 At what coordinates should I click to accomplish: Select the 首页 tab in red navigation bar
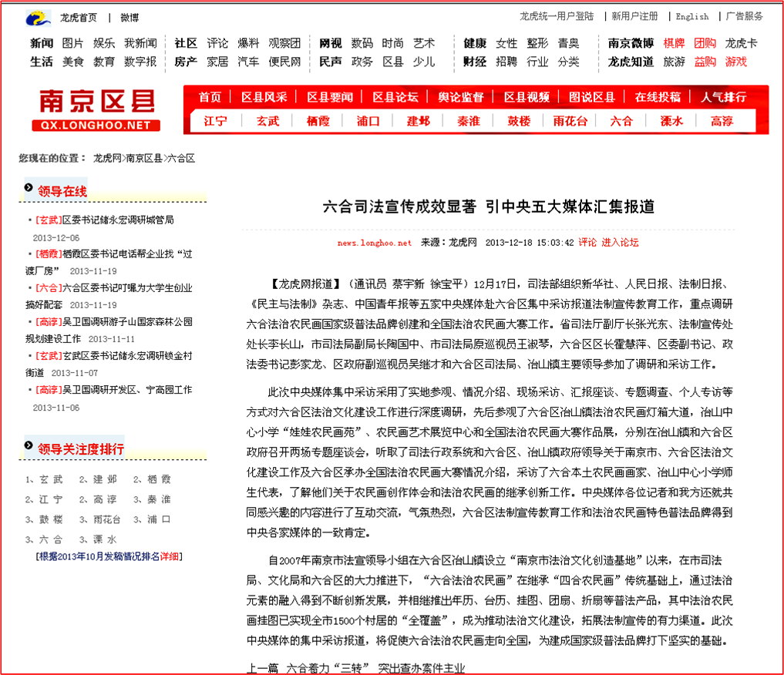point(210,97)
